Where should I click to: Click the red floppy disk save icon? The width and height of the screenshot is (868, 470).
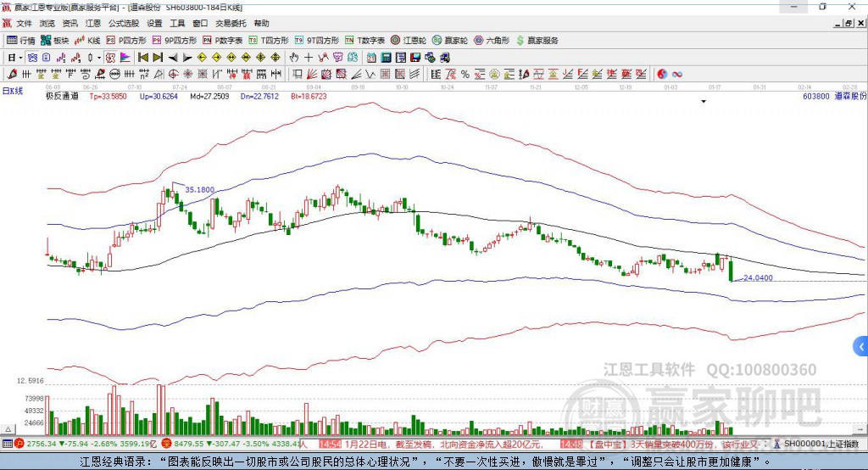[x=415, y=58]
